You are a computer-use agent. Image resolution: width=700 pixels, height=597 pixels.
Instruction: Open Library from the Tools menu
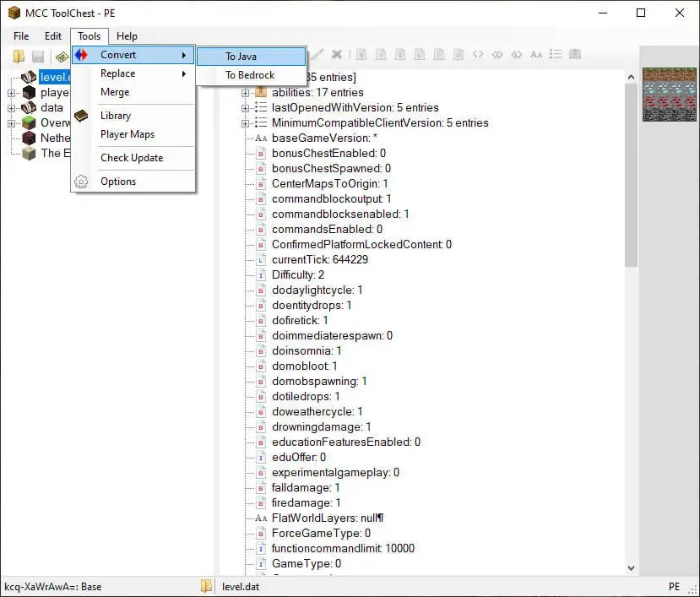click(x=133, y=116)
